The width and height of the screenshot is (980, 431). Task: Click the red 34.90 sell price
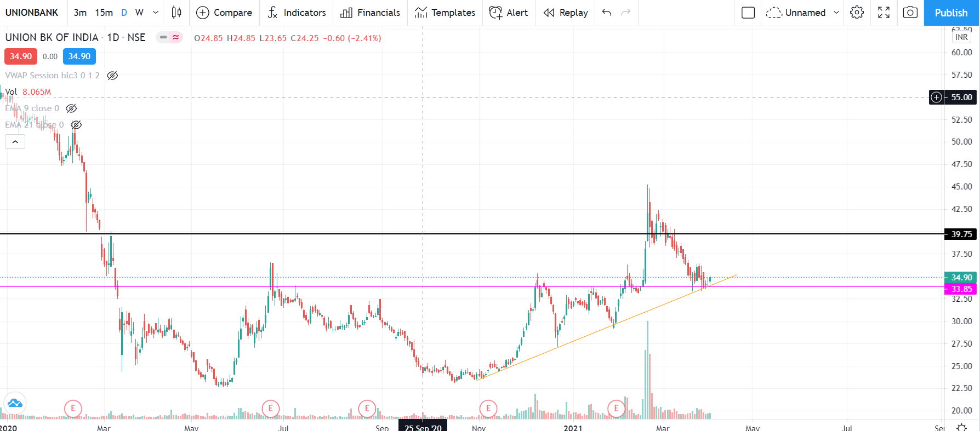(21, 56)
